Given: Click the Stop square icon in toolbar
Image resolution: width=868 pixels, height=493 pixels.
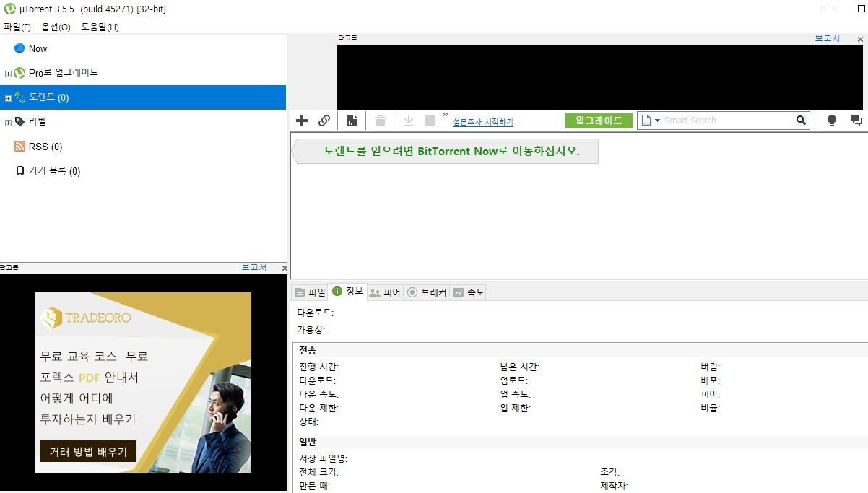Looking at the screenshot, I should (430, 121).
